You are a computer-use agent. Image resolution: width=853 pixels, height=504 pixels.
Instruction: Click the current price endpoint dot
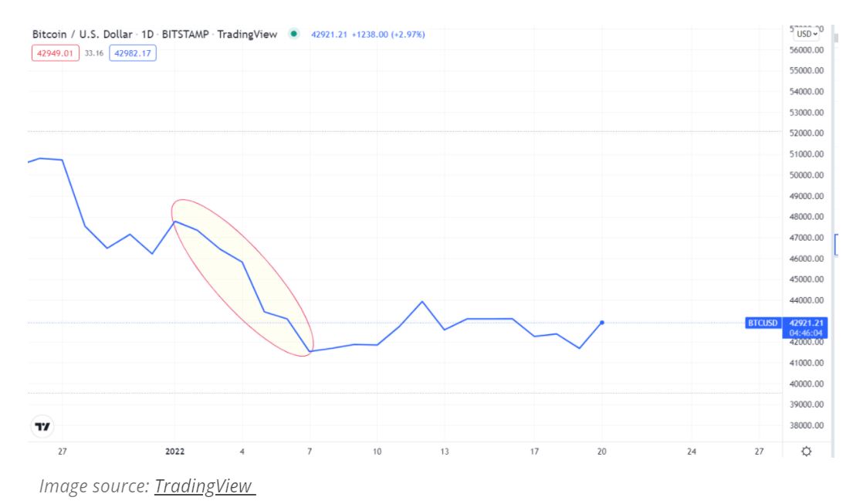coord(601,323)
